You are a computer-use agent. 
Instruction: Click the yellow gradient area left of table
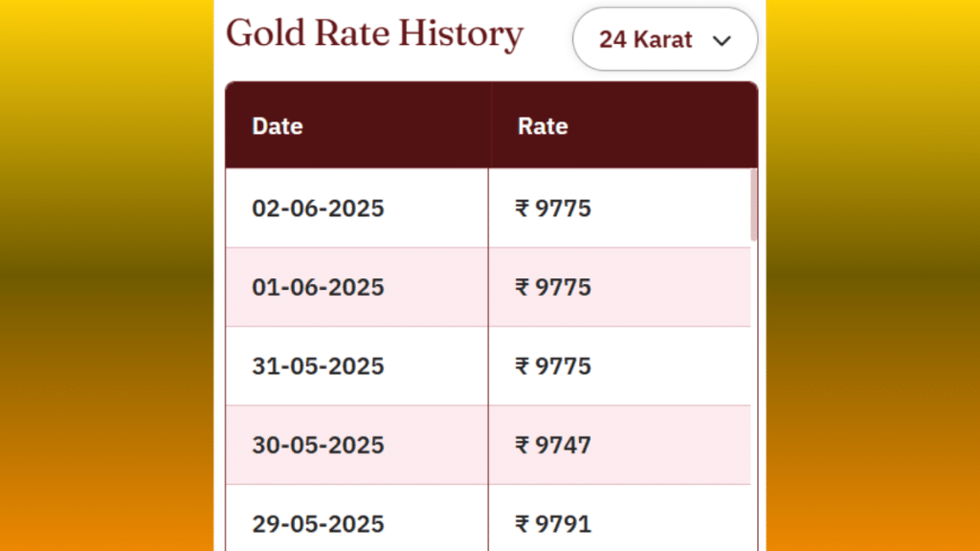[x=107, y=275]
